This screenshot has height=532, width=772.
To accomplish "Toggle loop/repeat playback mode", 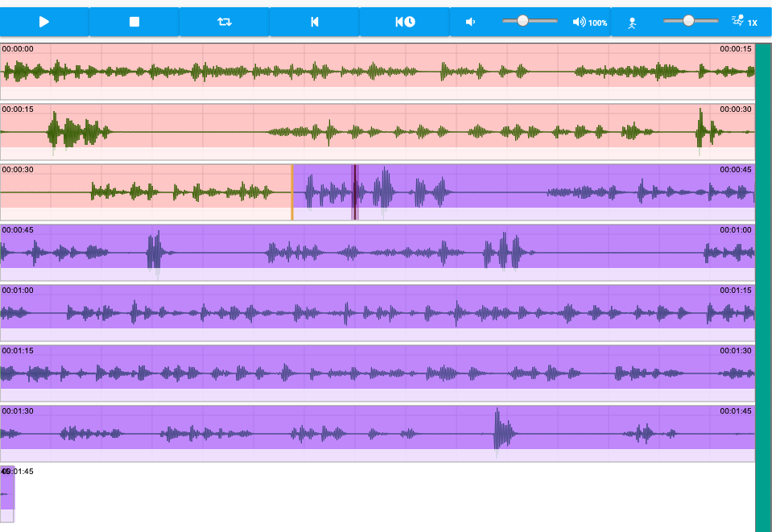I will 225,22.
